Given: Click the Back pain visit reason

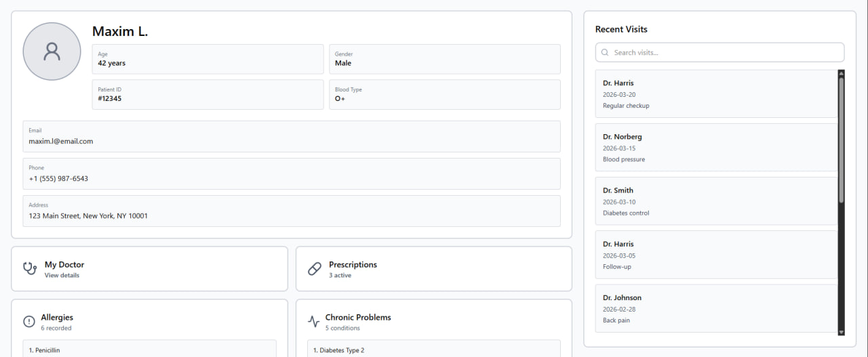Looking at the screenshot, I should pyautogui.click(x=616, y=320).
